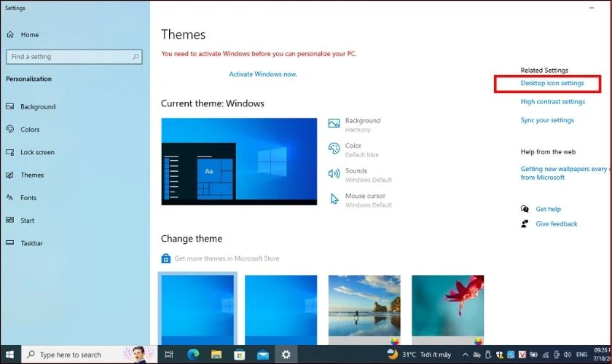The height and width of the screenshot is (364, 612).
Task: Click the camera tray icon beside volume
Action: 557,355
